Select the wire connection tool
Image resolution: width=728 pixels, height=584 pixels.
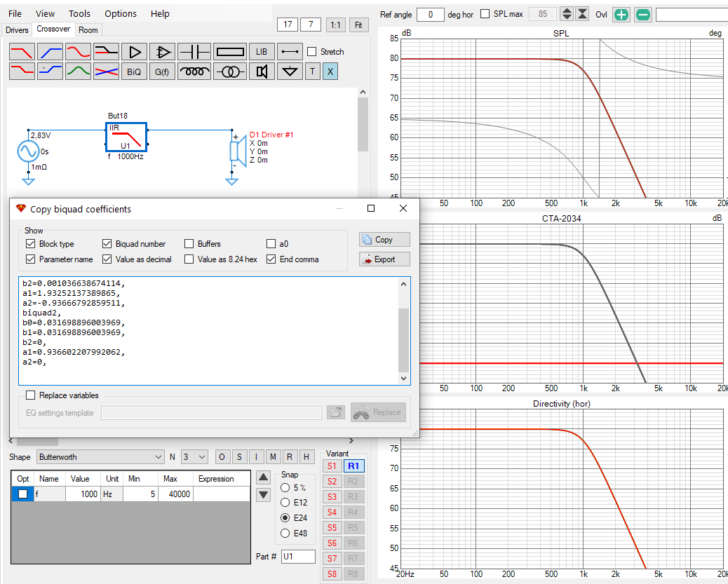[x=290, y=52]
